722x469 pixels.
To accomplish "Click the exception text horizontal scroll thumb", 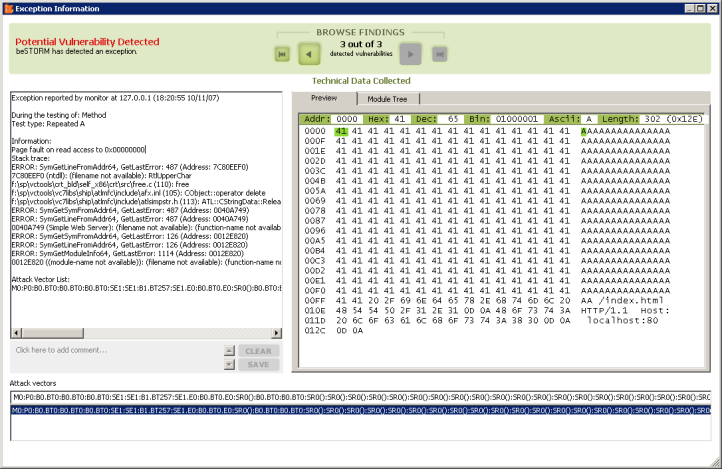I will pos(52,333).
